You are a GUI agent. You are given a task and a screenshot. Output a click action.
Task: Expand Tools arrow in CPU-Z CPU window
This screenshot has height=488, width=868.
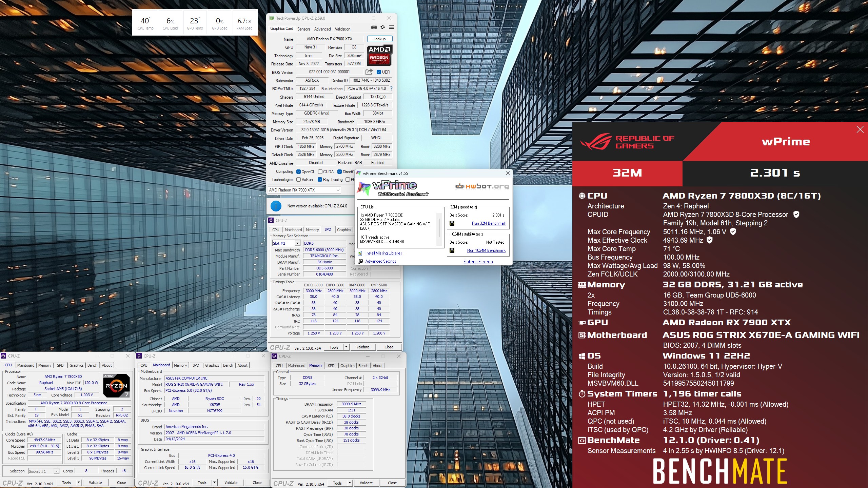(x=79, y=483)
